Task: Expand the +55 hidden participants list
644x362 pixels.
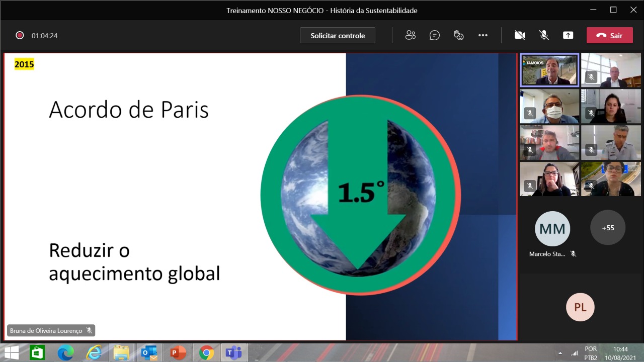Action: click(x=608, y=228)
